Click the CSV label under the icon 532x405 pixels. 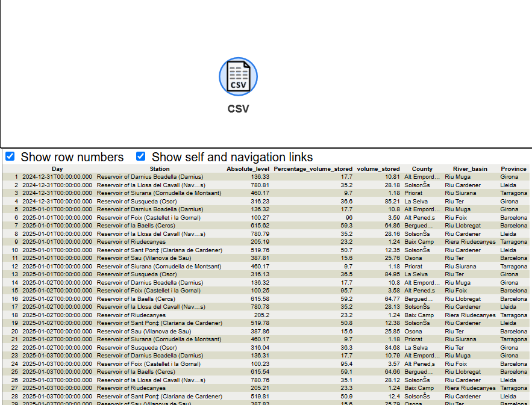(x=238, y=109)
